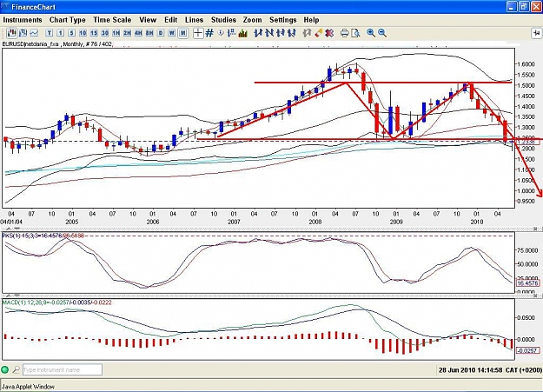Image resolution: width=543 pixels, height=392 pixels.
Task: Open the Lines menu
Action: click(x=195, y=20)
